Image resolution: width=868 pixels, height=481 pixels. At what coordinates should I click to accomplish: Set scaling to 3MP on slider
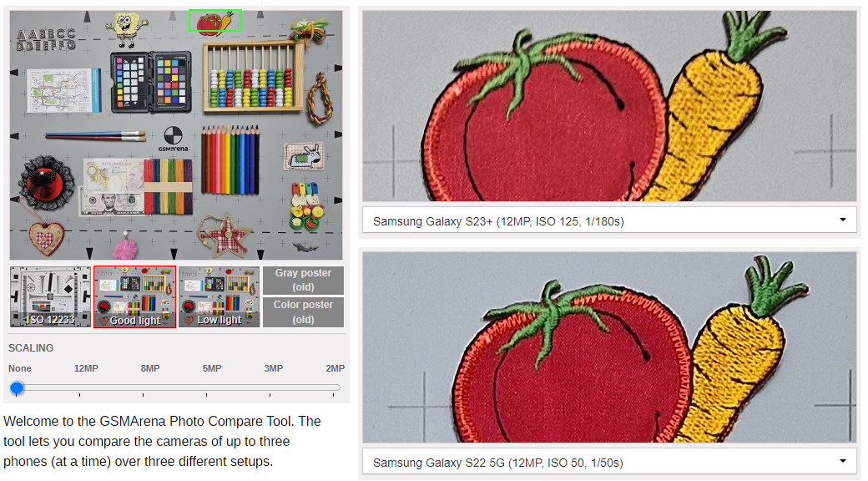(x=270, y=388)
